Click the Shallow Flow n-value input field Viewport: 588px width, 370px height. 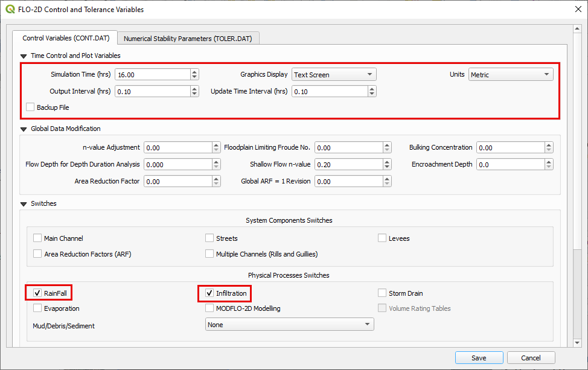pyautogui.click(x=348, y=164)
